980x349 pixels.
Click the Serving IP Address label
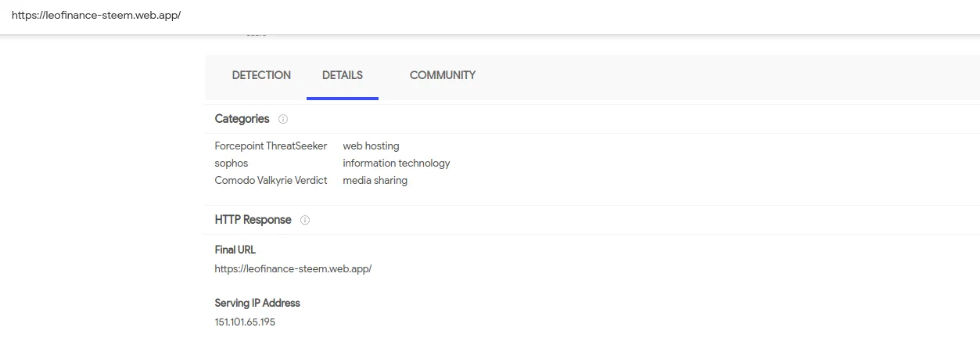(x=257, y=303)
